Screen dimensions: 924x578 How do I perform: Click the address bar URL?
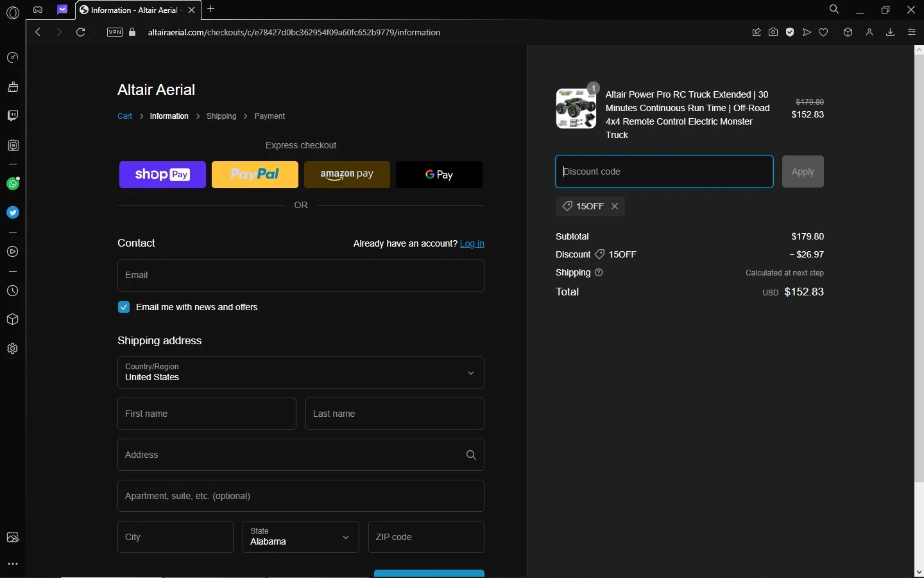[294, 32]
